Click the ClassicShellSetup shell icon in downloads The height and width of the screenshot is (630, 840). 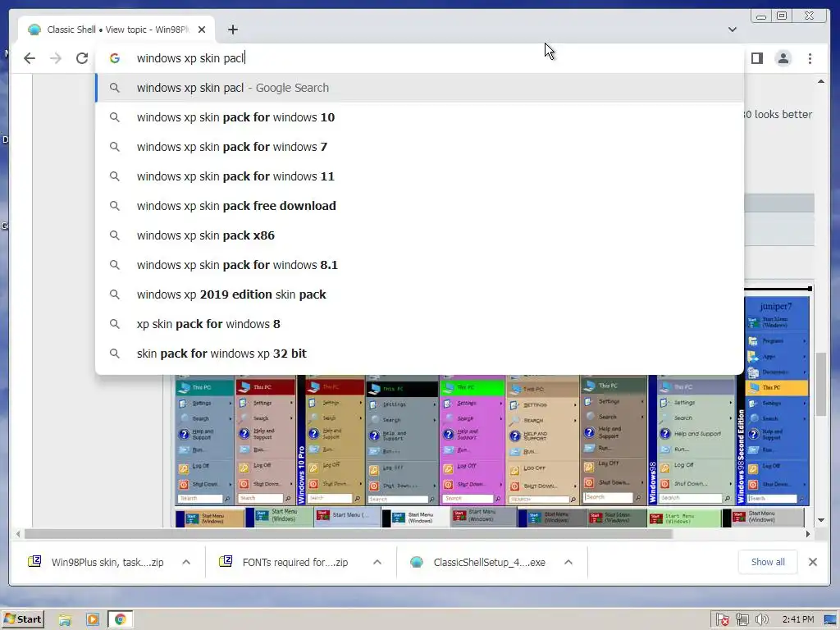(416, 562)
